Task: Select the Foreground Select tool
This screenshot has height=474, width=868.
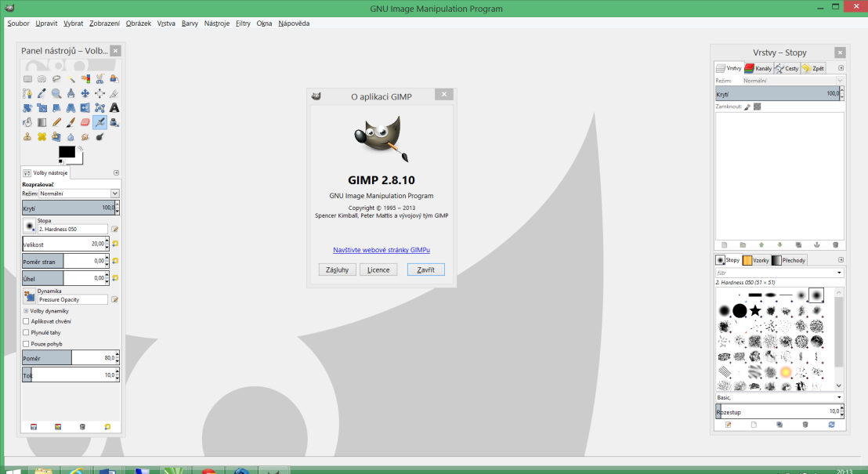Action: [x=114, y=78]
